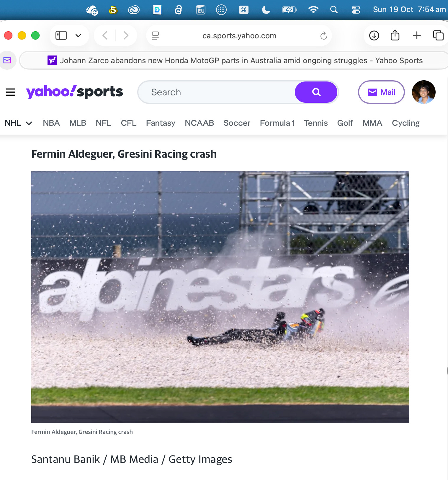
Task: Toggle Do Not Disturb moon icon
Action: point(266,10)
